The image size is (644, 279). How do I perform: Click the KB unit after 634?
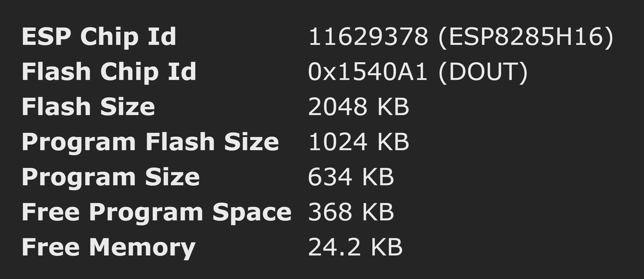[x=378, y=177]
